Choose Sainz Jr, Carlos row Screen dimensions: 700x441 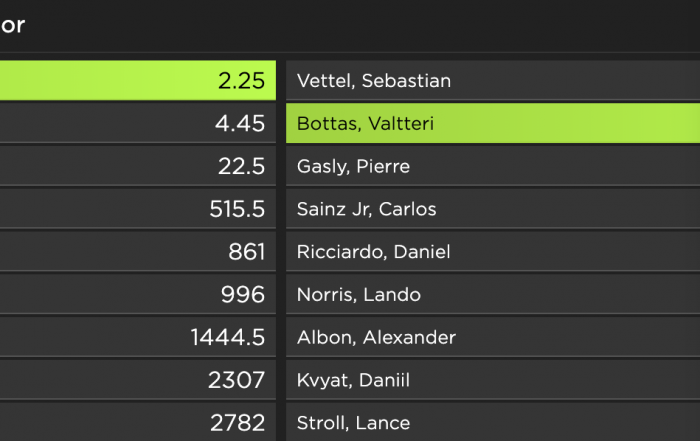[x=493, y=209]
